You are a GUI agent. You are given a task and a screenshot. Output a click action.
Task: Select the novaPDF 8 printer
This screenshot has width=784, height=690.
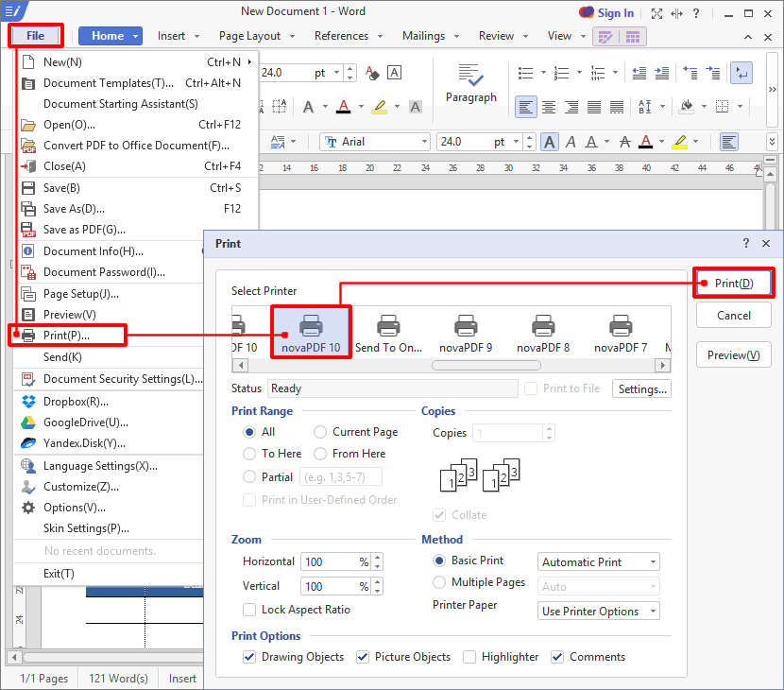tap(543, 334)
